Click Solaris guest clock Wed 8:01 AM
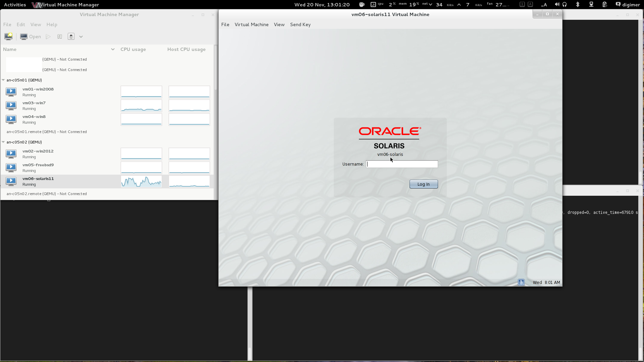The image size is (644, 362). click(546, 282)
